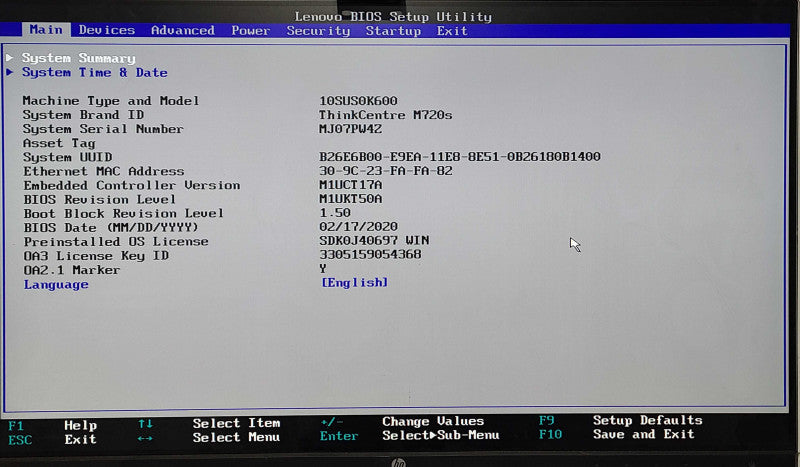Click the 1.50 boot block value

point(335,212)
